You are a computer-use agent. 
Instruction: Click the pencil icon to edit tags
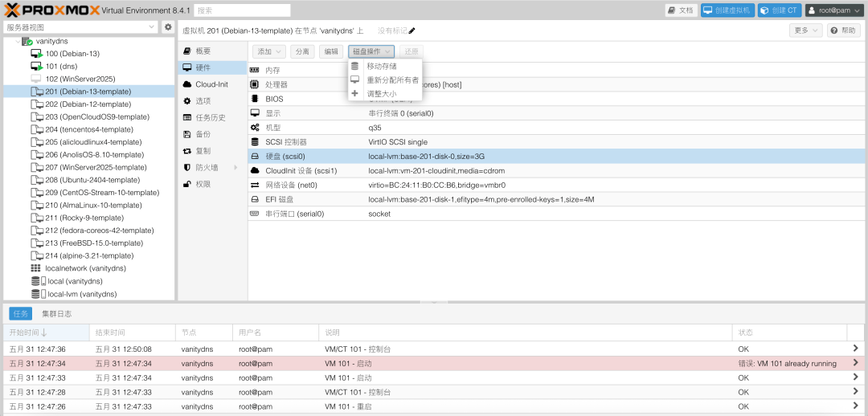[411, 31]
